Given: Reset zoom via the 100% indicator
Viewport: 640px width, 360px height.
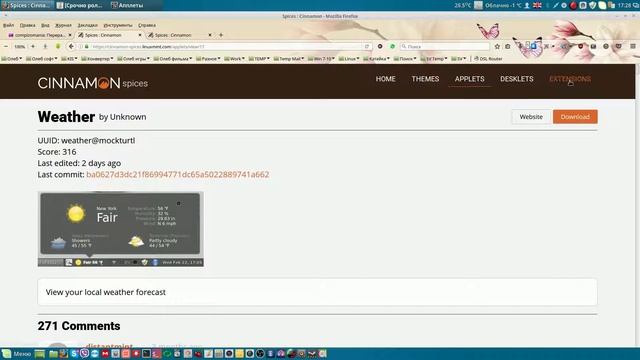Looking at the screenshot, I should pos(20,47).
